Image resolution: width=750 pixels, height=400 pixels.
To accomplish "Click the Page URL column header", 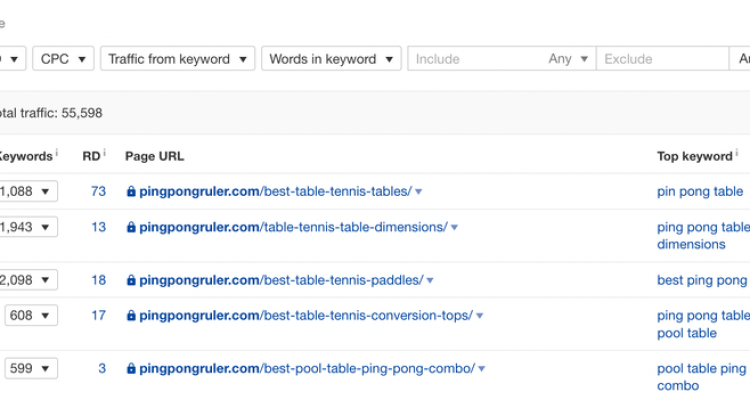I will tap(154, 156).
